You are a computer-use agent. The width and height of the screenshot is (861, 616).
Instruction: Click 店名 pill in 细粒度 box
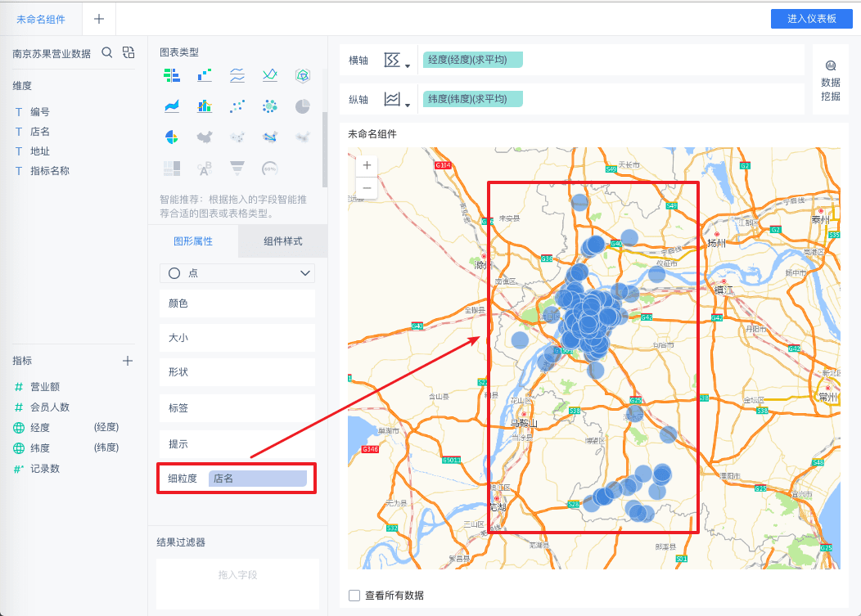pyautogui.click(x=258, y=479)
